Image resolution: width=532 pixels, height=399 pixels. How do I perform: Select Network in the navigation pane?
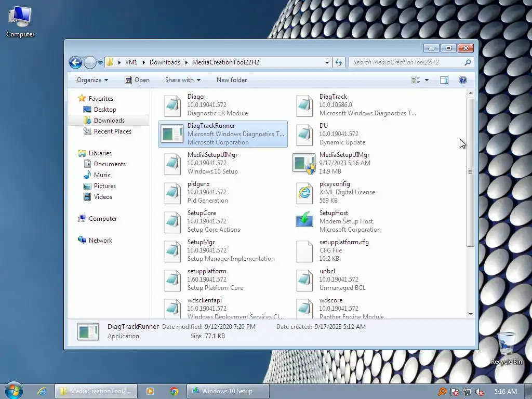pyautogui.click(x=100, y=241)
